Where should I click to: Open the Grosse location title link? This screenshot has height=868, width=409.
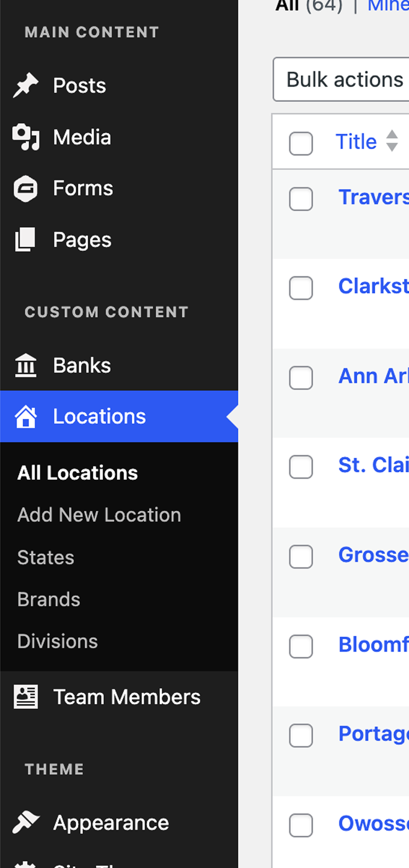tap(373, 555)
